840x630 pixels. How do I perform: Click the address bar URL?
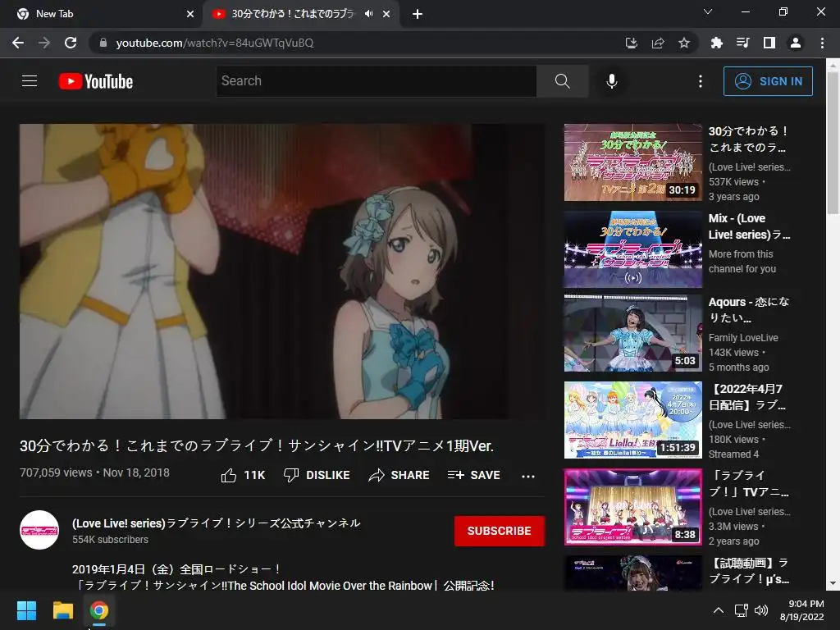click(214, 43)
